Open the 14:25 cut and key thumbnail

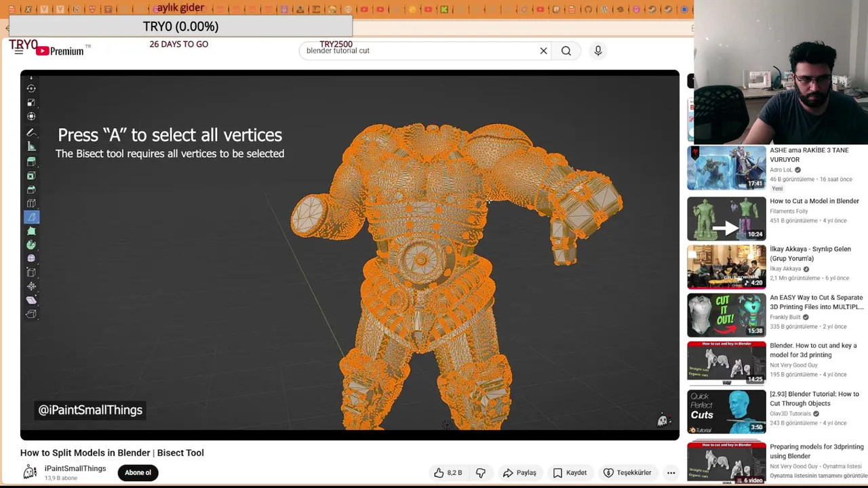pyautogui.click(x=726, y=363)
